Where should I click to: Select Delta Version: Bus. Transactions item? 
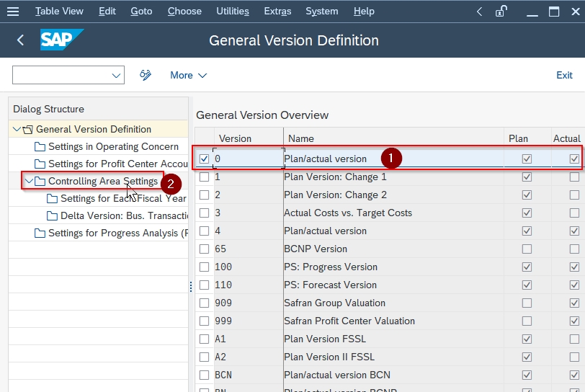[x=124, y=215]
